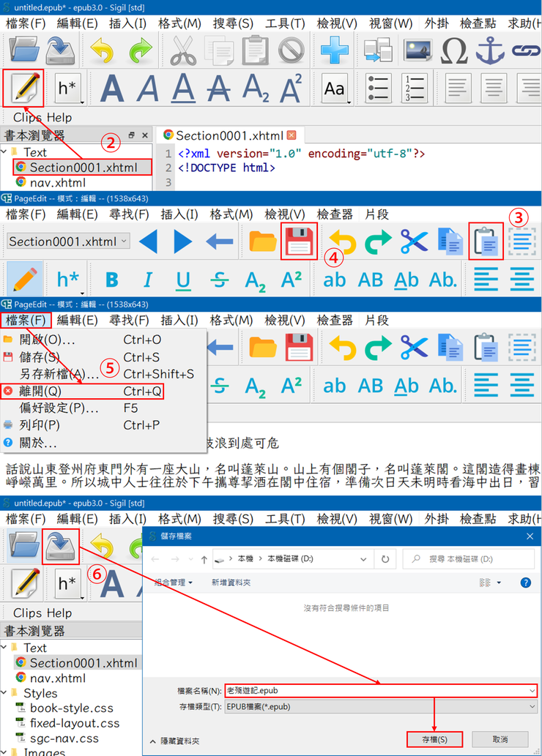Choose 離開(Q) from the file menu
The width and height of the screenshot is (542, 756).
coord(40,391)
